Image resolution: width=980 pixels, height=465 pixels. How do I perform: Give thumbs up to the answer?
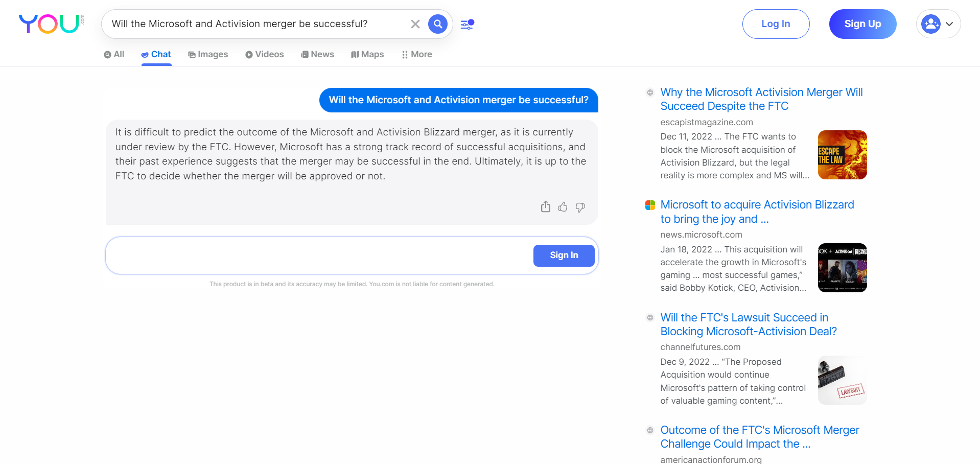coord(563,207)
